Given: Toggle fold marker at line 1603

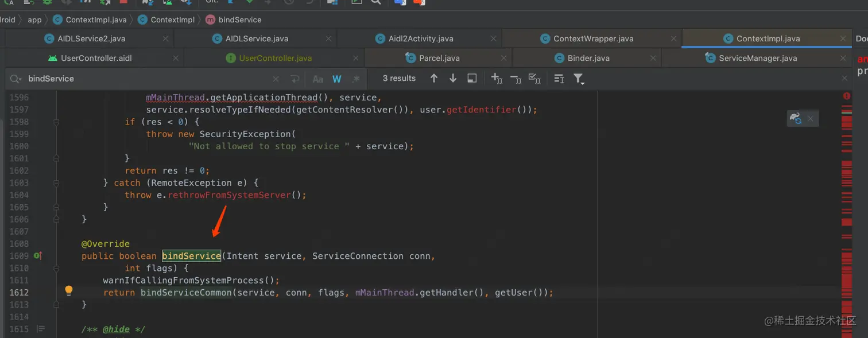Looking at the screenshot, I should click(x=56, y=182).
